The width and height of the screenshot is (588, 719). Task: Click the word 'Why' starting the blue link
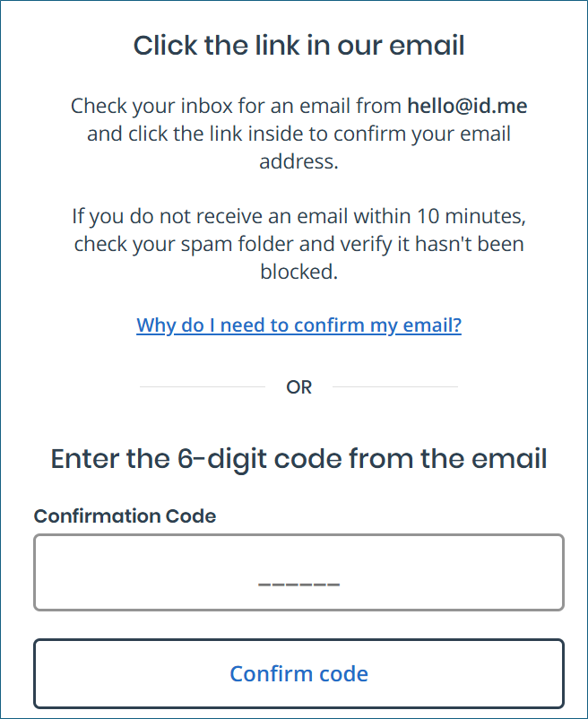pos(156,325)
